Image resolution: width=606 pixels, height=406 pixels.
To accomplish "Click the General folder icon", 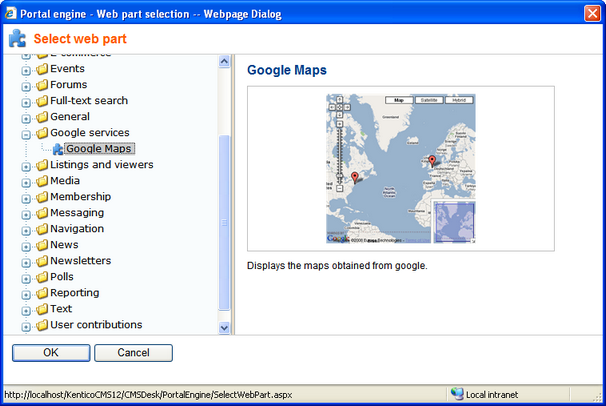I will tap(42, 117).
